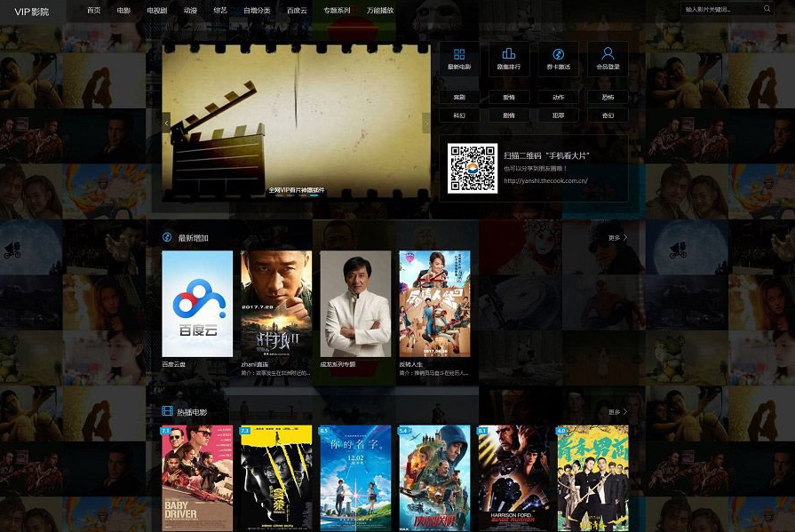This screenshot has width=795, height=532.
Task: Expand 更多 in 最新增加 section
Action: (x=617, y=237)
